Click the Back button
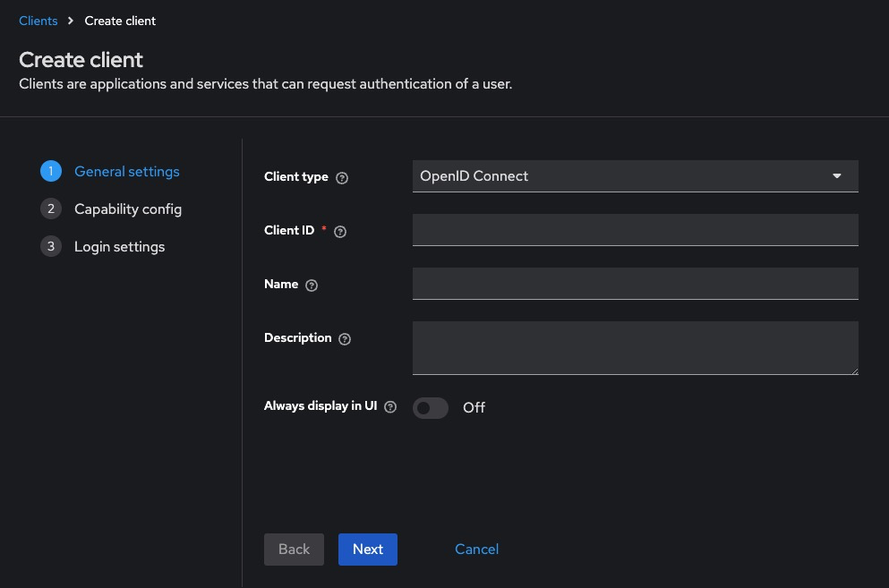This screenshot has height=588, width=889. coord(294,550)
